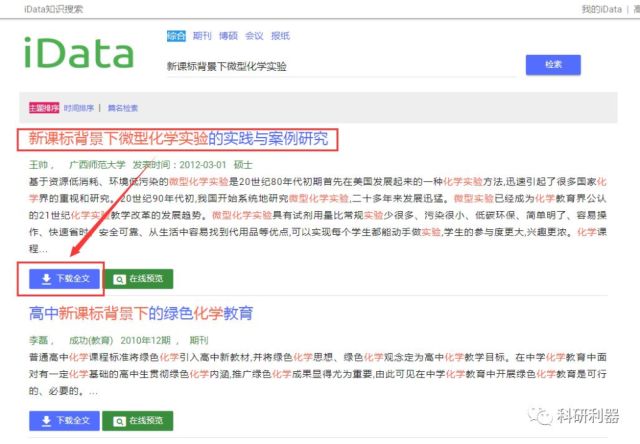Click 我的iData in the top bar
This screenshot has height=444, width=640.
[x=601, y=9]
